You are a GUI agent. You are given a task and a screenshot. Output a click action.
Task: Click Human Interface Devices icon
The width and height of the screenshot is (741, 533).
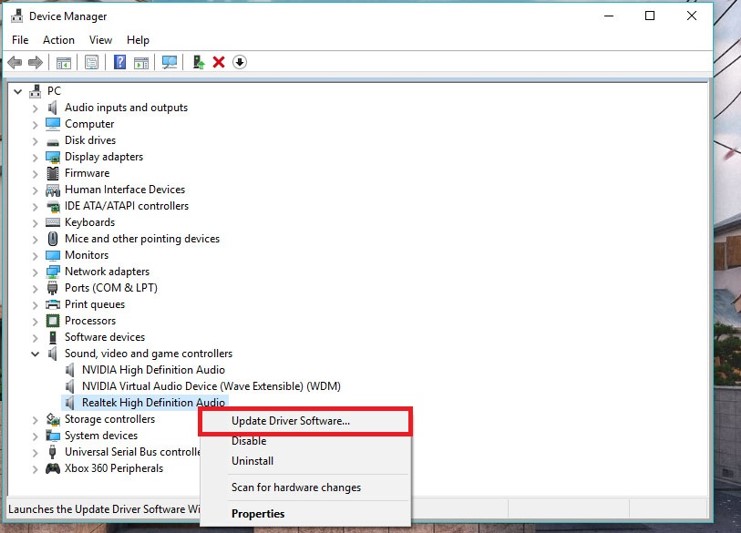[x=52, y=190]
